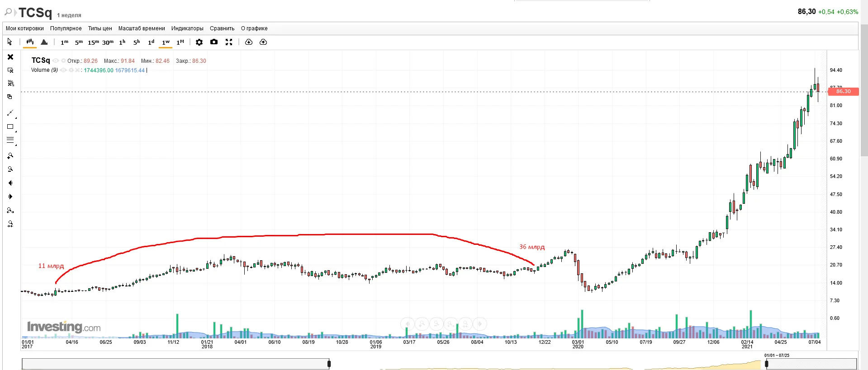Zoom out using the drawing sidebar magnifier
868x370 pixels.
pos(10,169)
